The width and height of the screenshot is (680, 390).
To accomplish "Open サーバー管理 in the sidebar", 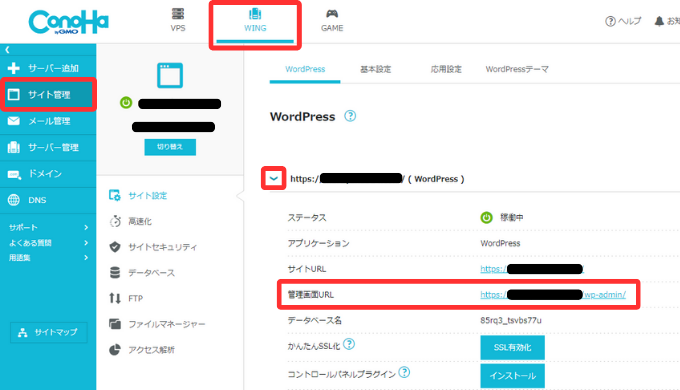I will pos(48,147).
